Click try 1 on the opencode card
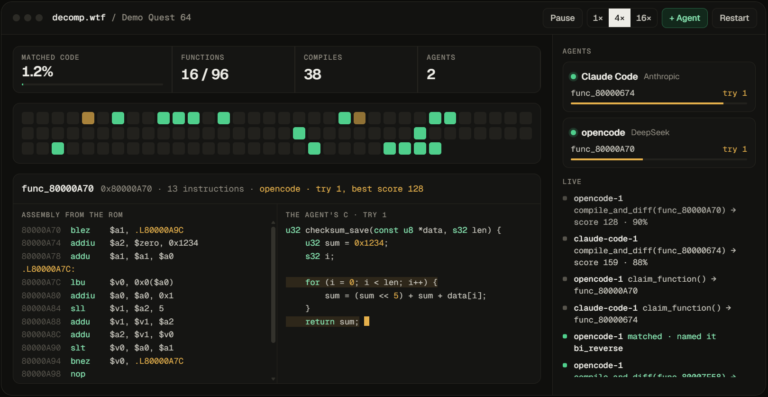Image resolution: width=768 pixels, height=397 pixels. (735, 149)
